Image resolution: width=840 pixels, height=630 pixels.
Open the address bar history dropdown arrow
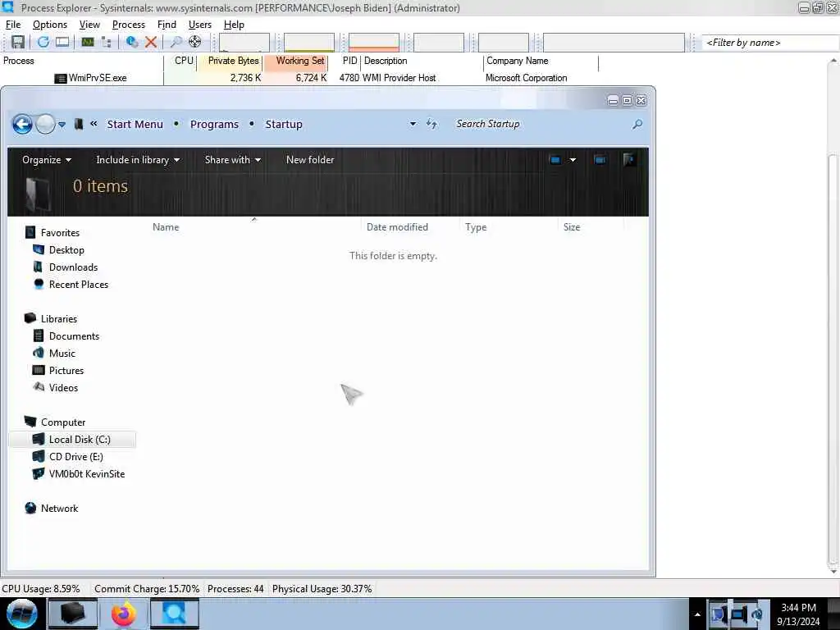click(413, 125)
